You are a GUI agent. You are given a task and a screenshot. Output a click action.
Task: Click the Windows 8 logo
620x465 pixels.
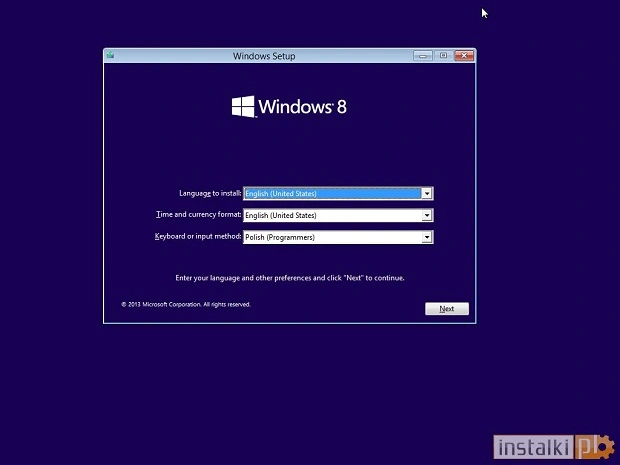pyautogui.click(x=289, y=106)
